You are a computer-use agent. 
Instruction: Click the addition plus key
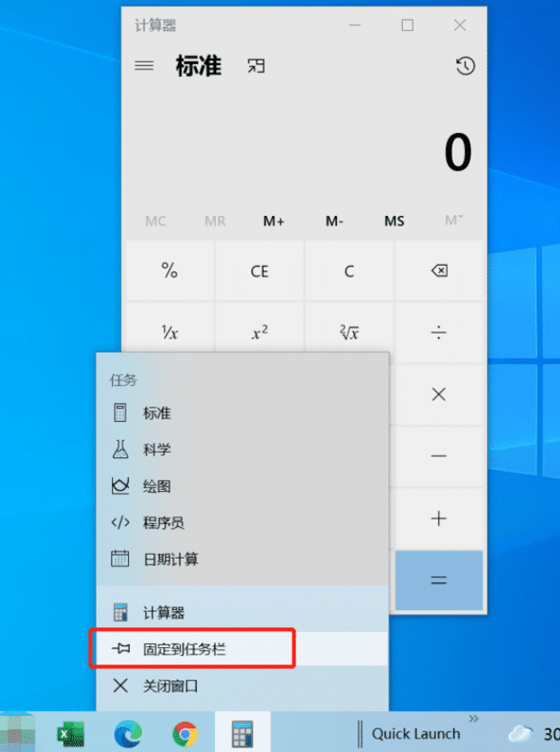(x=439, y=519)
